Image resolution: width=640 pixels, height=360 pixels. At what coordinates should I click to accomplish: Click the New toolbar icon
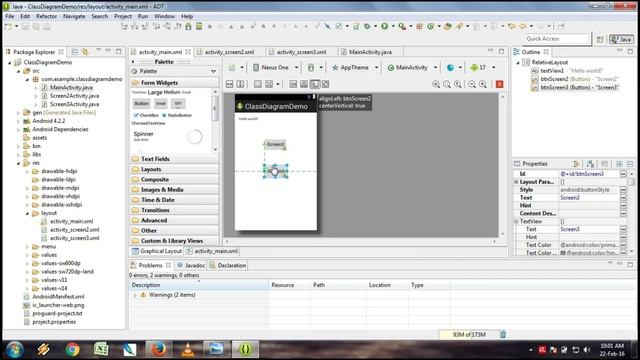[8, 26]
